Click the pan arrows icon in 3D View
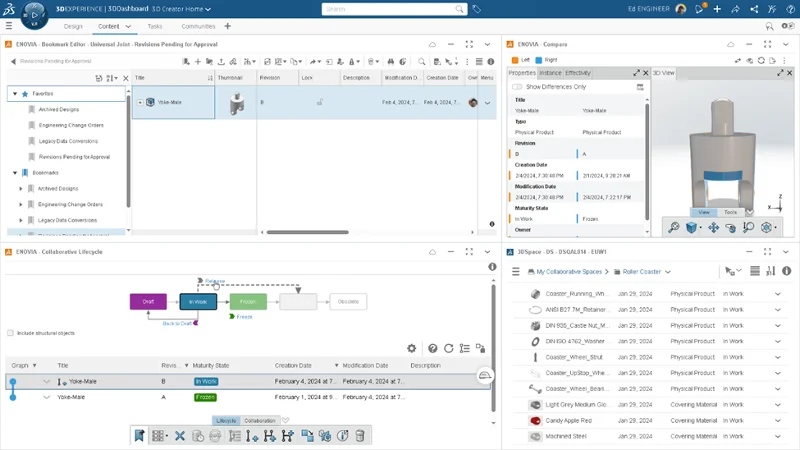This screenshot has width=800, height=450. (713, 228)
